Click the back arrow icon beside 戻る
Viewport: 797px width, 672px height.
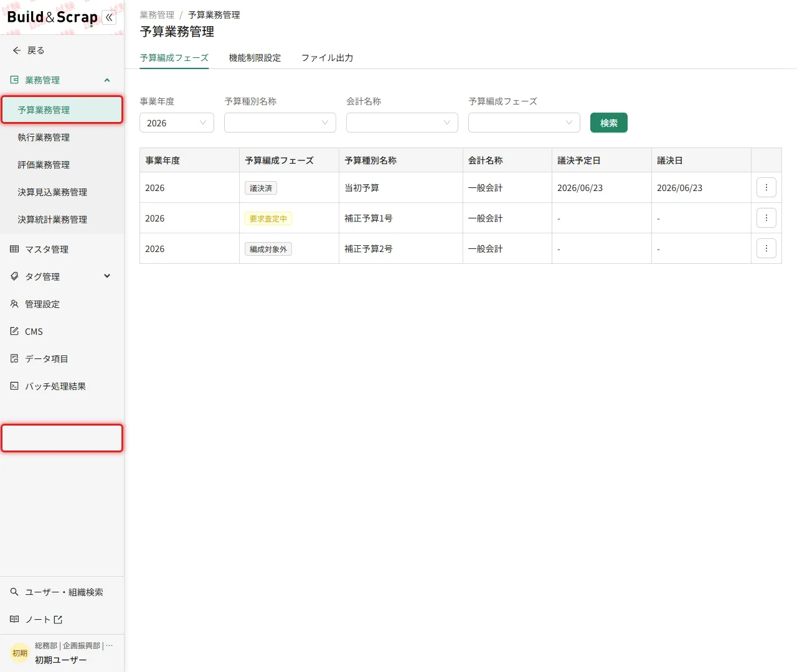coord(17,50)
